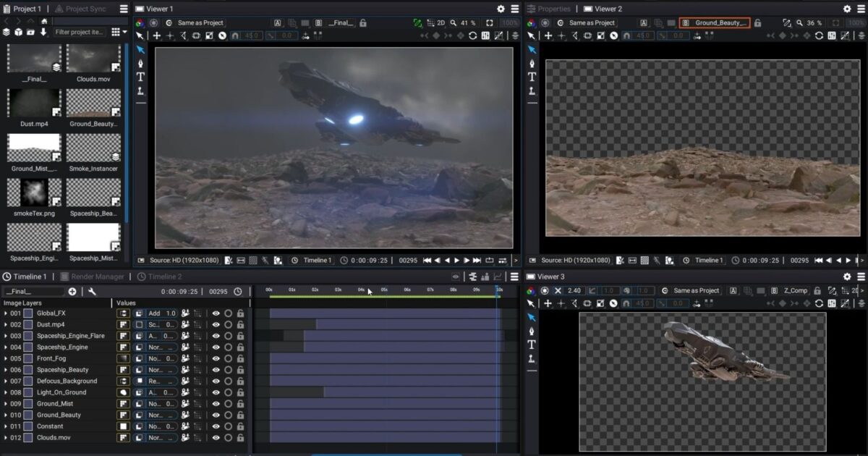The height and width of the screenshot is (456, 868).
Task: Click the Ground_Beauty source button in Viewer 2
Action: [x=714, y=22]
